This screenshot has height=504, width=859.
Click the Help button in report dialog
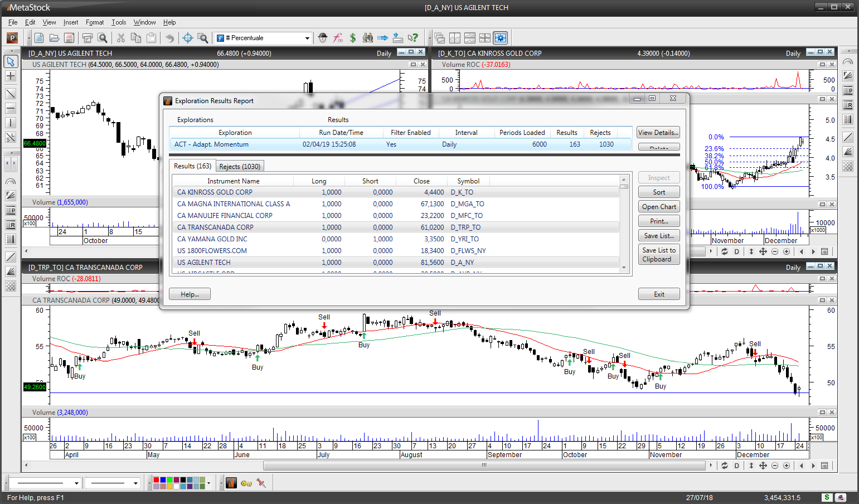coord(190,294)
